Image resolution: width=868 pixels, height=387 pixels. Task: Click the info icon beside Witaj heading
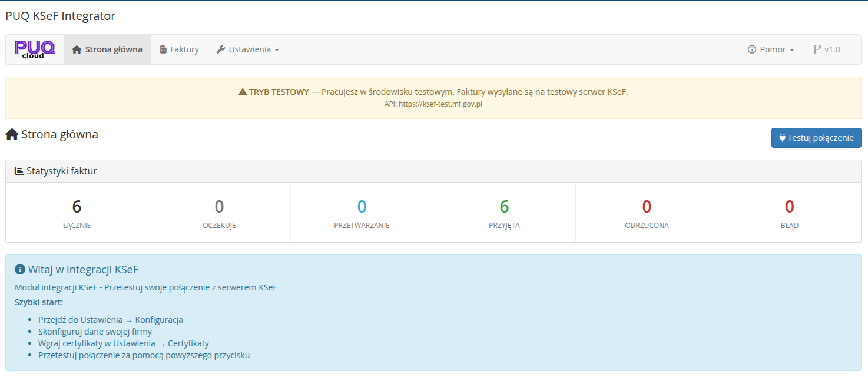20,270
